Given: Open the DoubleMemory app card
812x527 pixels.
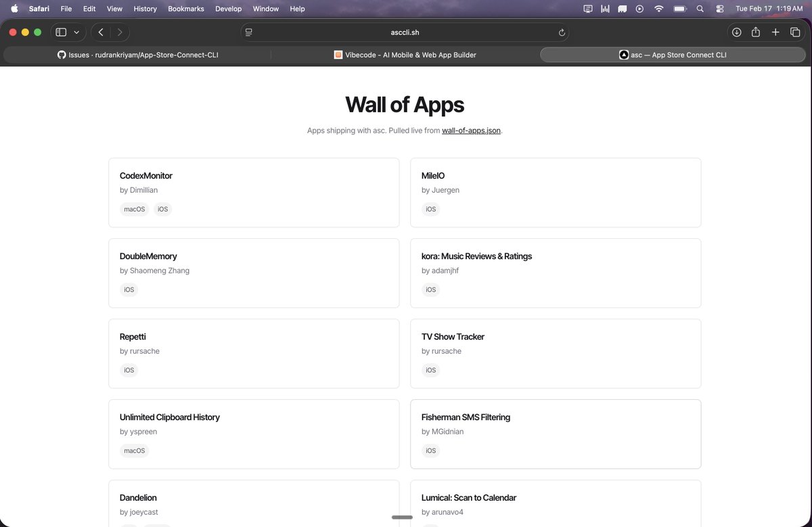Looking at the screenshot, I should point(254,273).
